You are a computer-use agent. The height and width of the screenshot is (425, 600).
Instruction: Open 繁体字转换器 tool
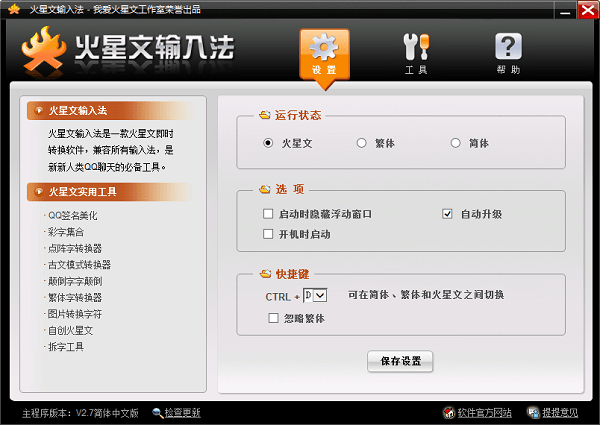tap(75, 297)
